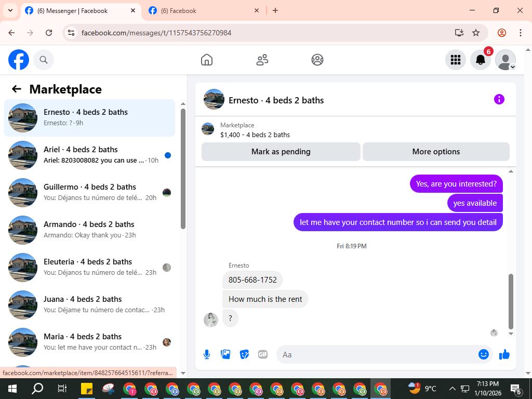This screenshot has width=532, height=399.
Task: Click the 'Yes, are you interested?' sent message
Action: [456, 184]
